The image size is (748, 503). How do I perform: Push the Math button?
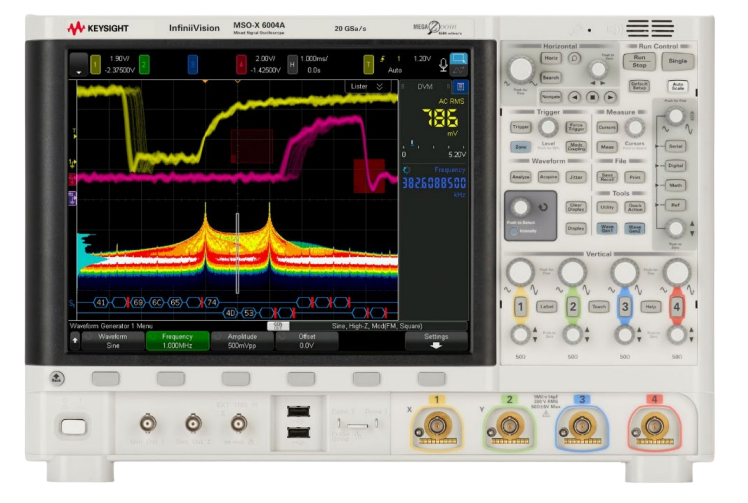(675, 185)
